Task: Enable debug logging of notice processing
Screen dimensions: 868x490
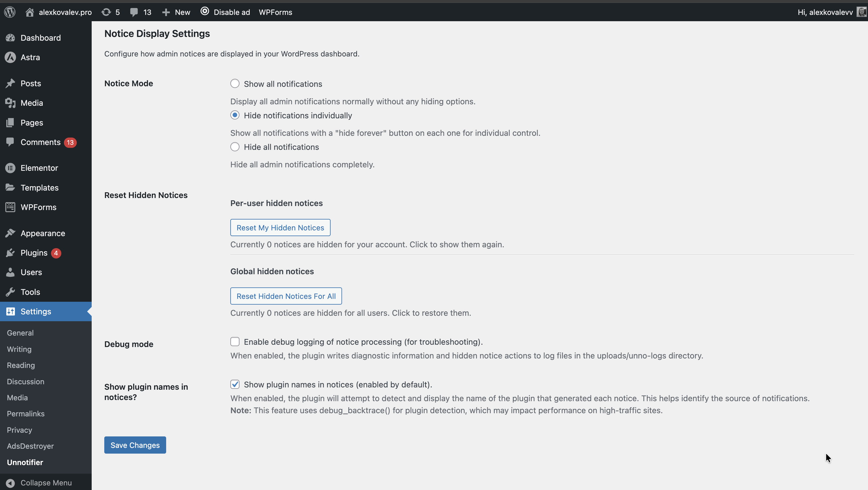Action: 235,341
